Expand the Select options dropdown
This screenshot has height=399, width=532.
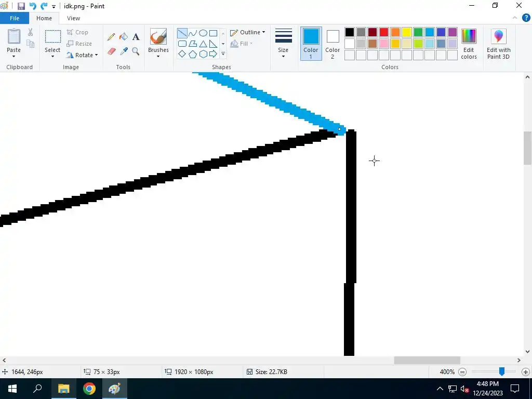(52, 56)
